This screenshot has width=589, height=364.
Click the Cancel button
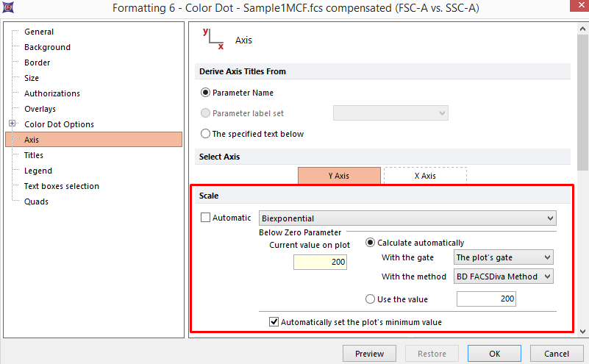[x=557, y=354]
